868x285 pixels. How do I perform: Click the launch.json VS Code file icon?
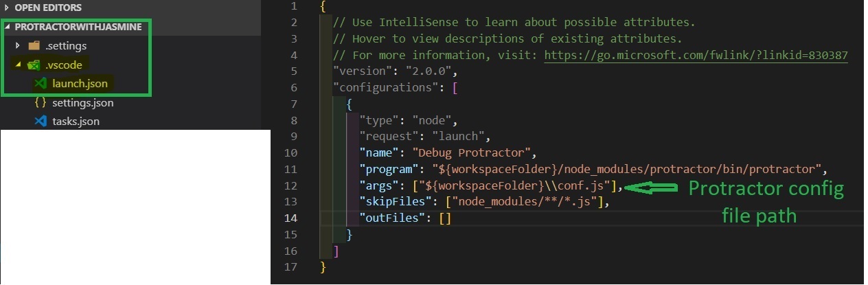point(40,84)
